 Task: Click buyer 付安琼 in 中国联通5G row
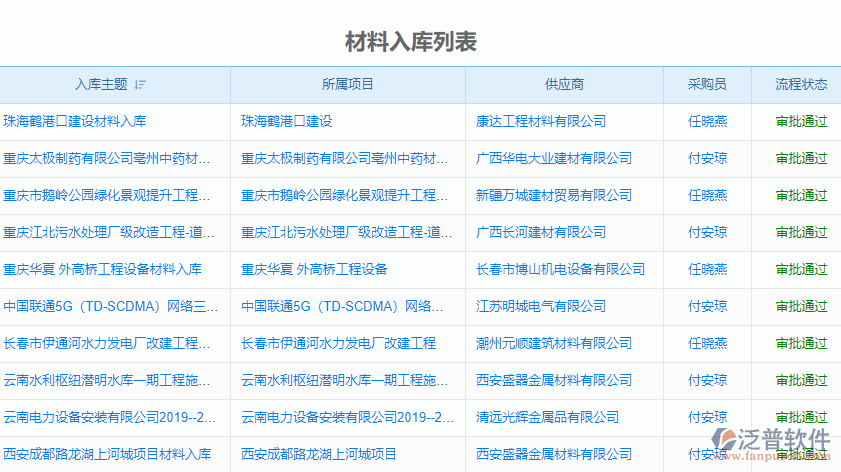708,307
